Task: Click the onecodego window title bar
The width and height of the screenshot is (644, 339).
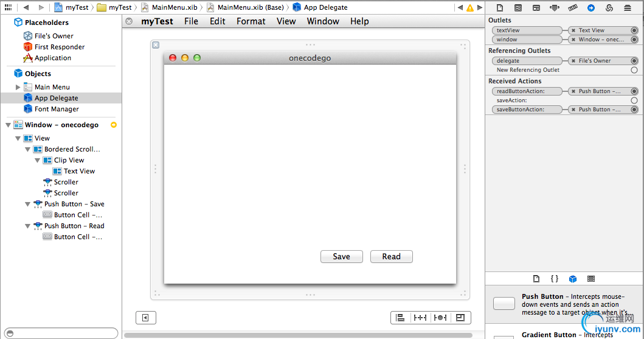Action: pos(310,58)
